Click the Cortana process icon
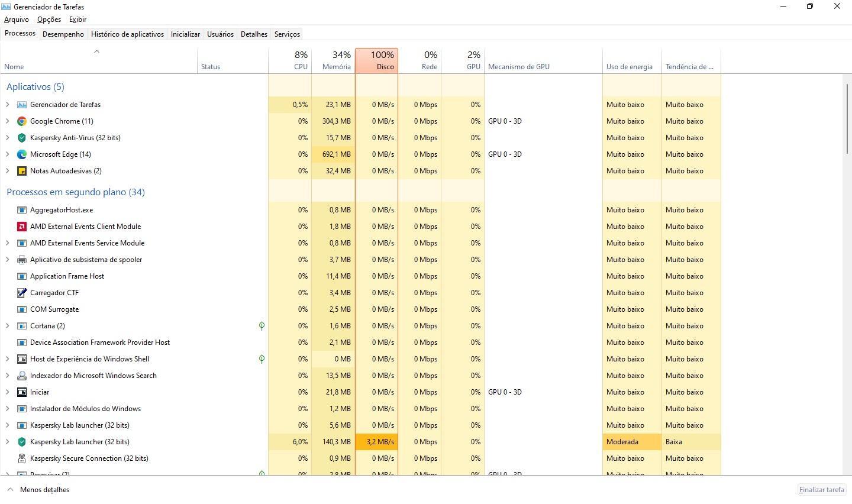852x504 pixels. click(x=22, y=326)
